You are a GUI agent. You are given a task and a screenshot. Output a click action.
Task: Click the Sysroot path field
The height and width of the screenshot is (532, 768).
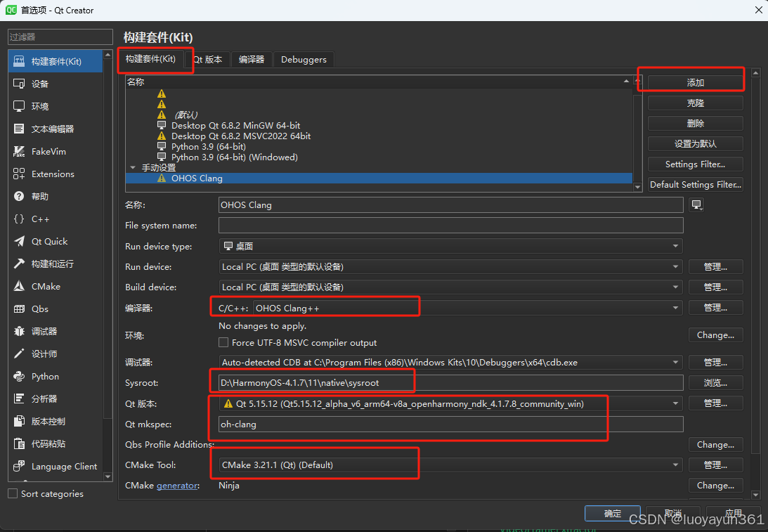450,382
